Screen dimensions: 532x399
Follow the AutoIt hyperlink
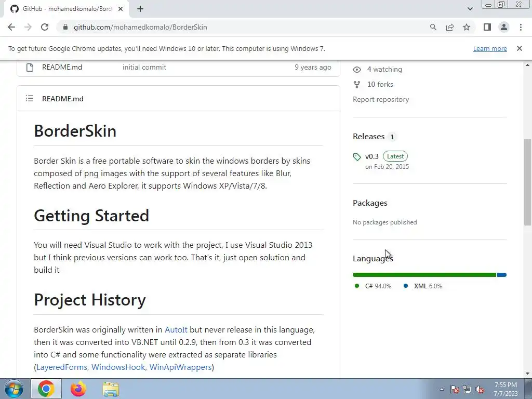click(176, 330)
